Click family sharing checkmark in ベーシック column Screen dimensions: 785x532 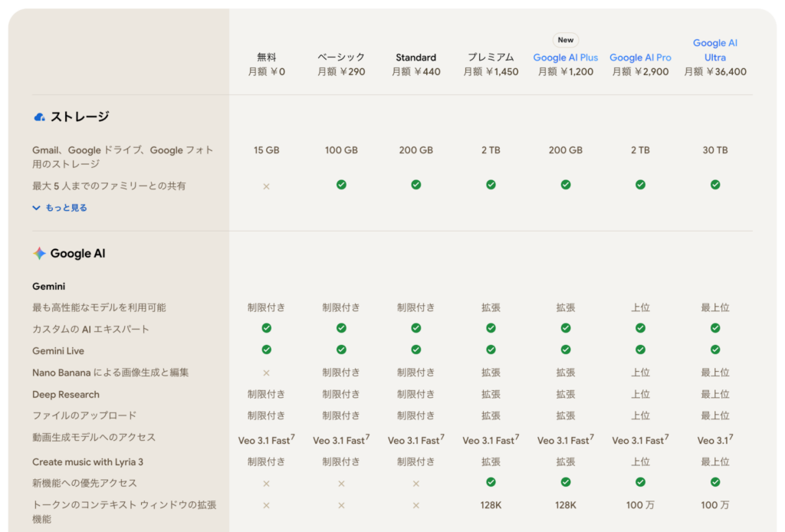[341, 185]
